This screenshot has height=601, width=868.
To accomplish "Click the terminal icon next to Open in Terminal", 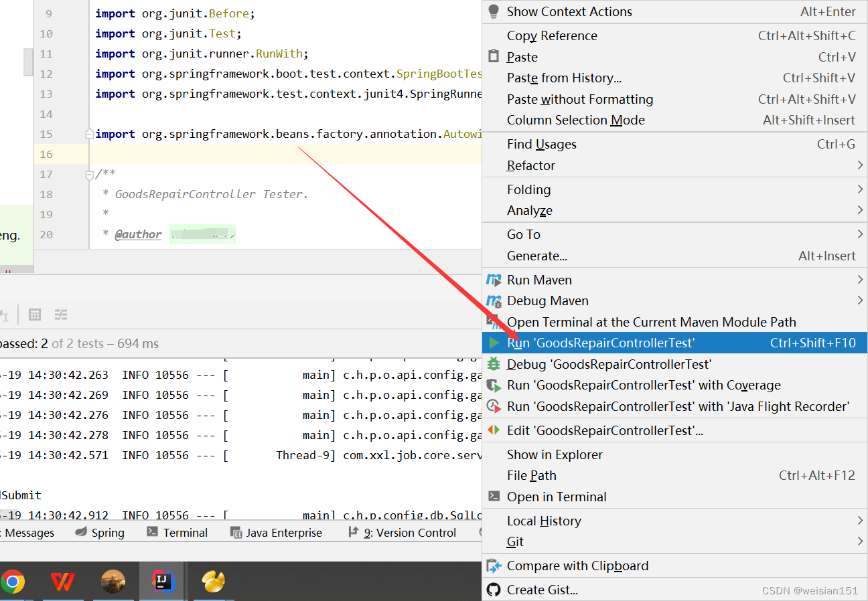I will [x=494, y=497].
